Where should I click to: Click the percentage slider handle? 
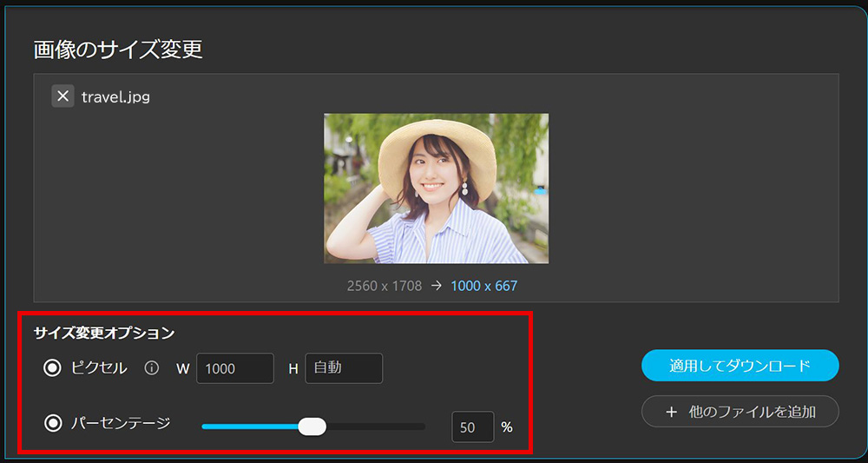pyautogui.click(x=312, y=427)
